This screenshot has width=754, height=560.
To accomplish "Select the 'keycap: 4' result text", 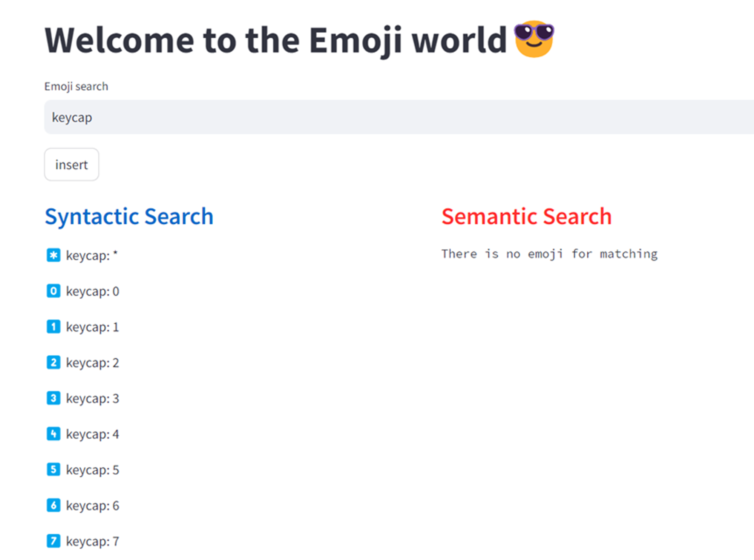I will pos(92,434).
